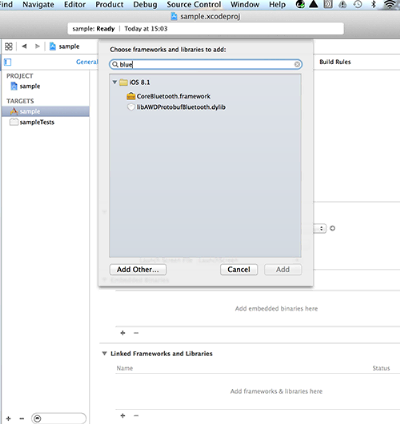400x424 pixels.
Task: Open the related items grid icon
Action: click(9, 46)
